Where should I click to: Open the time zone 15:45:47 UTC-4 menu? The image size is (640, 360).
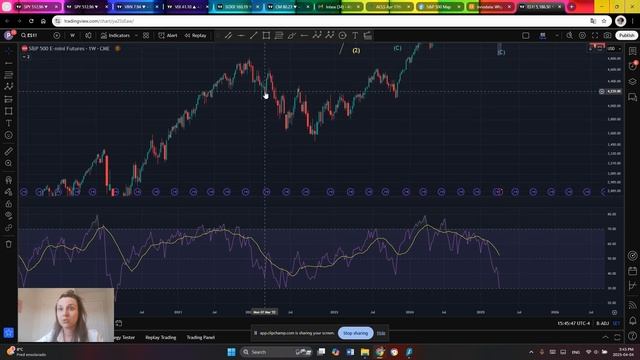(573, 323)
